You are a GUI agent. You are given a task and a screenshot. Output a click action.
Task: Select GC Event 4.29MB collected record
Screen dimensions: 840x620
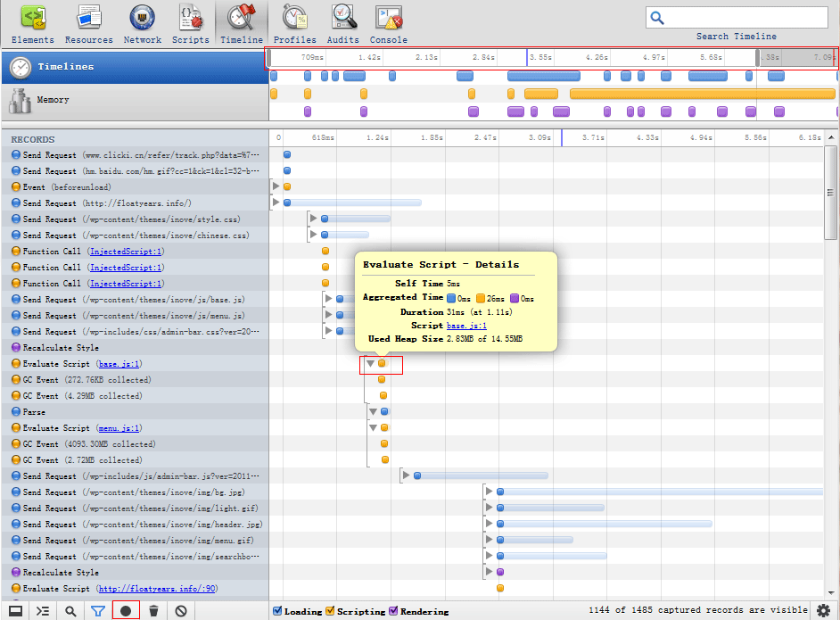point(135,395)
